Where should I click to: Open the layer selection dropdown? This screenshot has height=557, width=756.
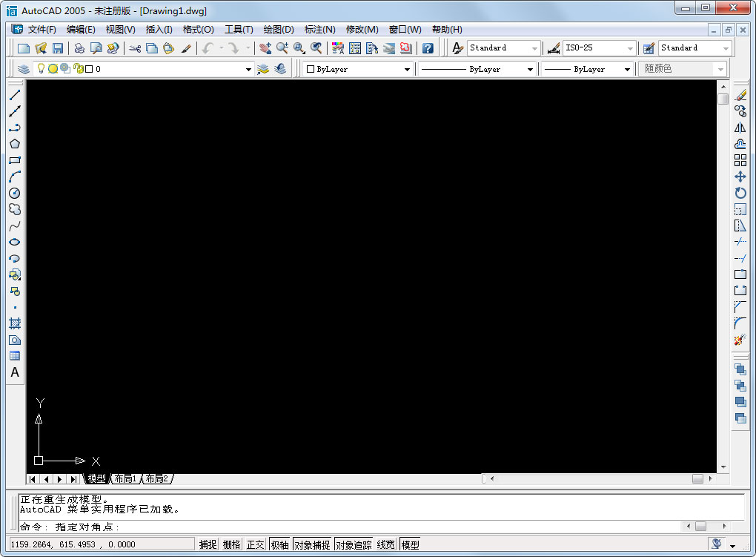click(248, 68)
